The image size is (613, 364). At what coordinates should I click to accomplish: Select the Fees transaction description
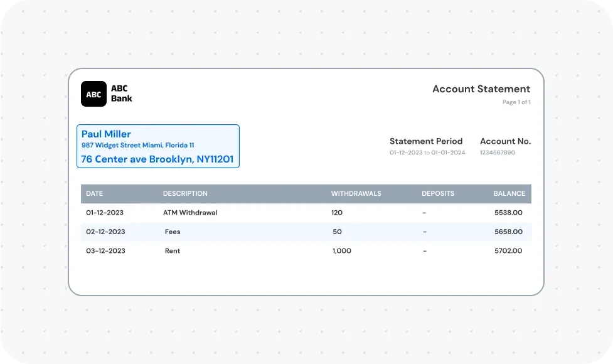pyautogui.click(x=173, y=232)
